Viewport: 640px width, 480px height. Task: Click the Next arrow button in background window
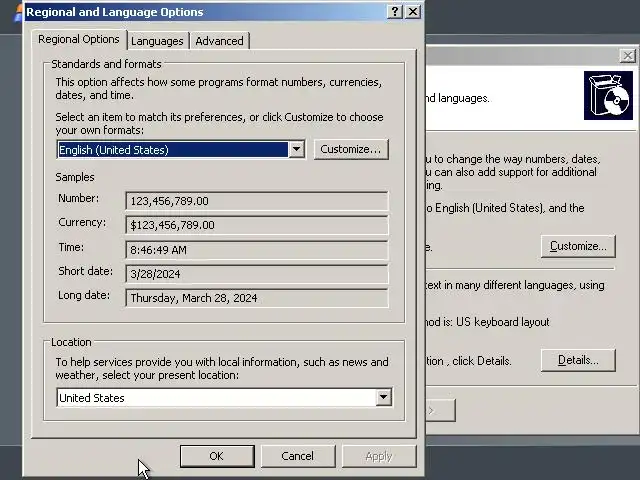pyautogui.click(x=440, y=410)
